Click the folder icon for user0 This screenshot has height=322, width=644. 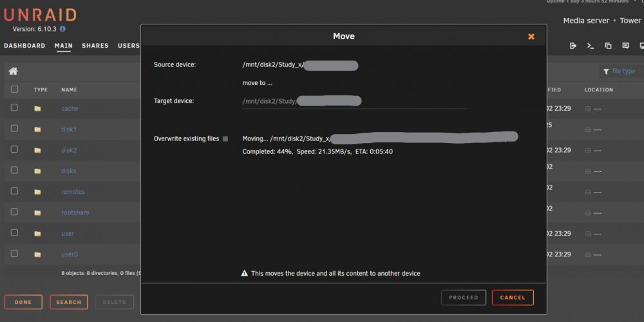[x=37, y=254]
